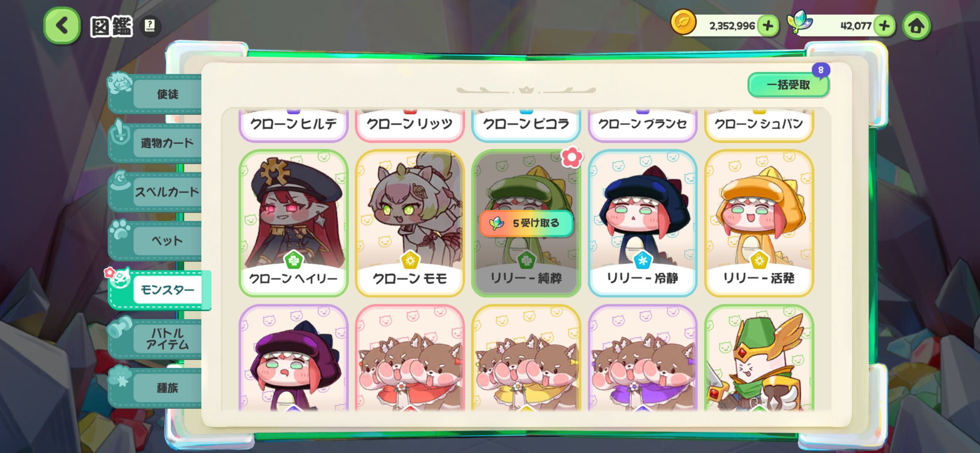
Task: Go back with the green arrow button
Action: (62, 26)
